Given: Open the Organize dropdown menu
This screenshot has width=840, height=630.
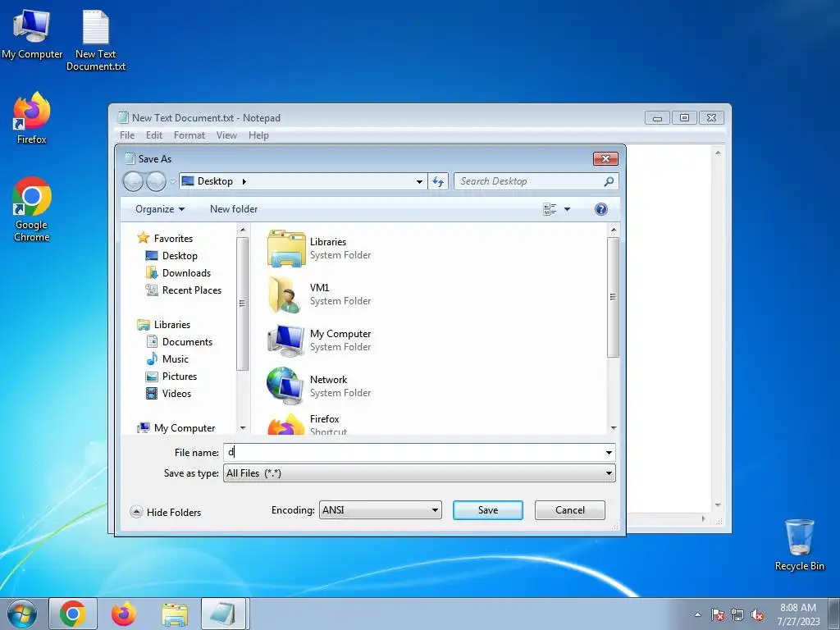Looking at the screenshot, I should tap(160, 209).
